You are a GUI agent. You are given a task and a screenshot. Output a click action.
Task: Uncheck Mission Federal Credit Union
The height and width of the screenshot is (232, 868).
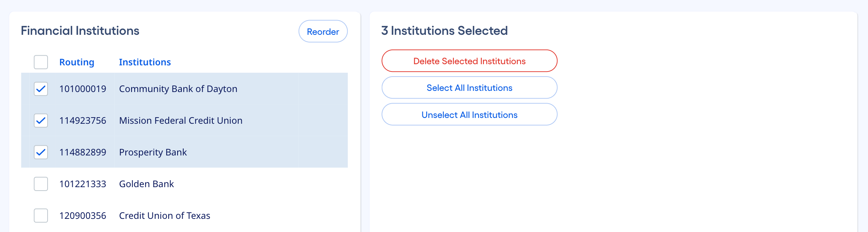[41, 120]
